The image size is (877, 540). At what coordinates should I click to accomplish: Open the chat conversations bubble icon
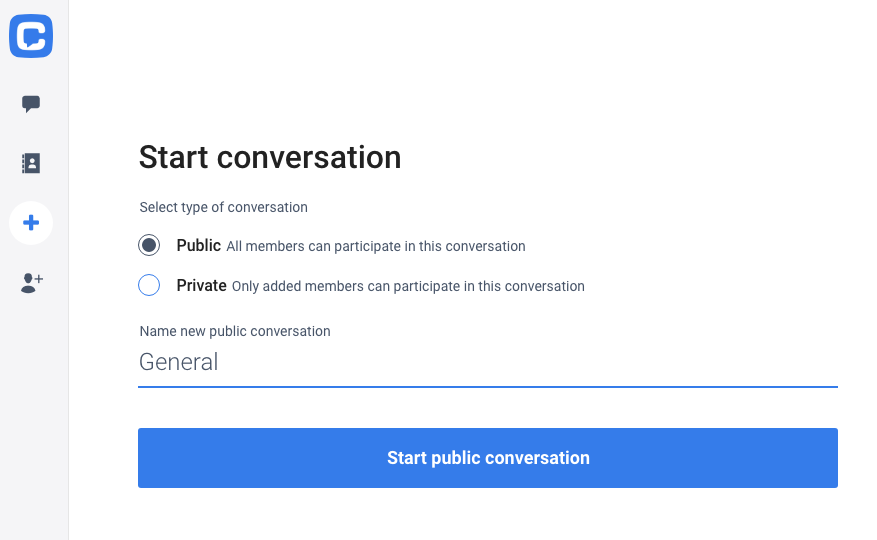[x=31, y=104]
